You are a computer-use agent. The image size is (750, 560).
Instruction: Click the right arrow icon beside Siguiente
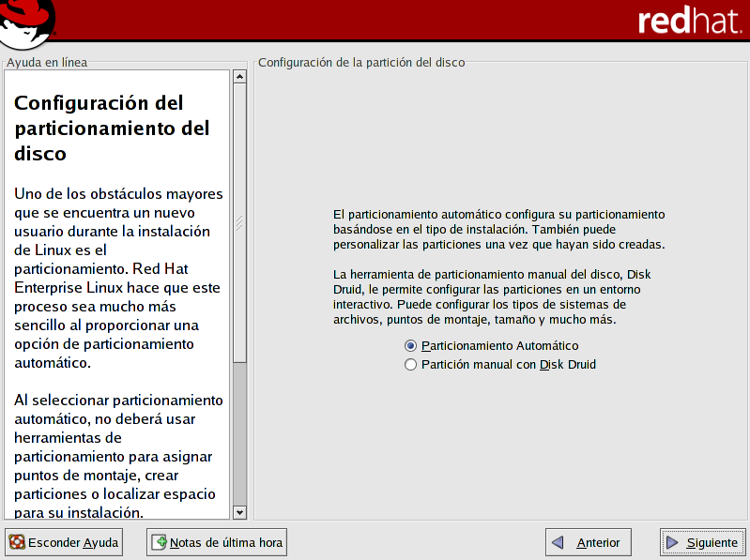672,542
